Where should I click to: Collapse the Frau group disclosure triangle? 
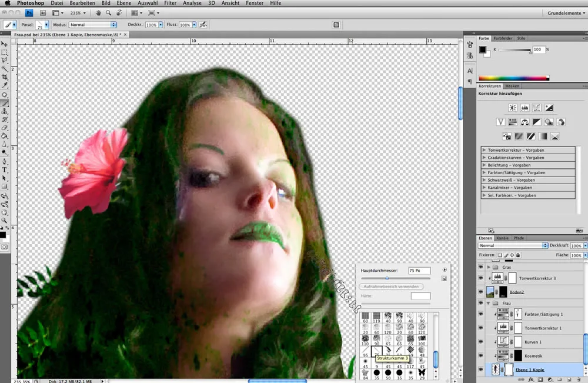click(x=489, y=302)
